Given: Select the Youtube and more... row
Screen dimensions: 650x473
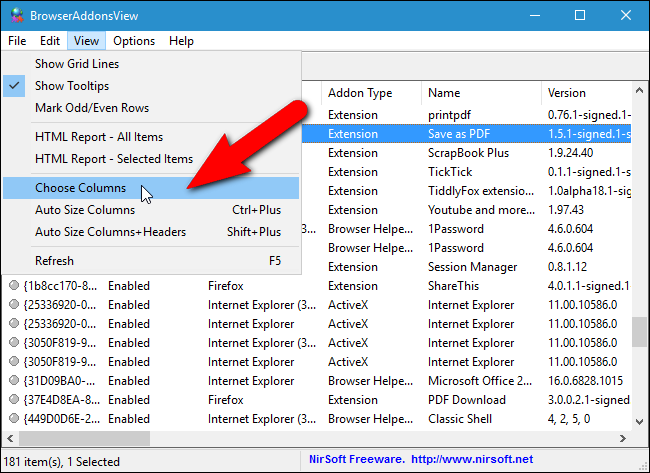Looking at the screenshot, I should pyautogui.click(x=466, y=210).
